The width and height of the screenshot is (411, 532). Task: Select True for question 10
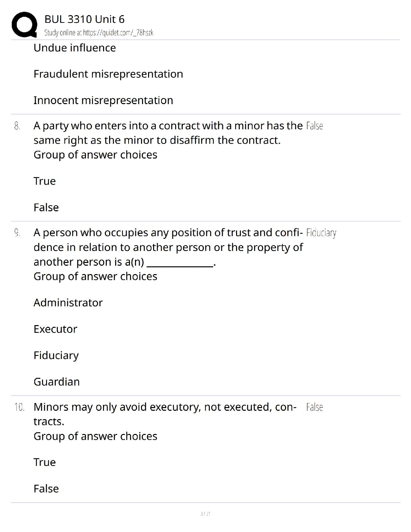click(45, 462)
